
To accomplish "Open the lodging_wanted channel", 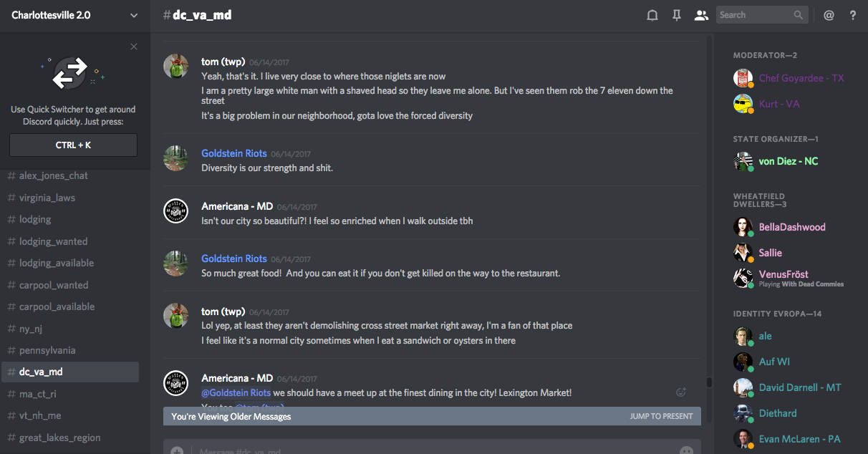I will (54, 241).
